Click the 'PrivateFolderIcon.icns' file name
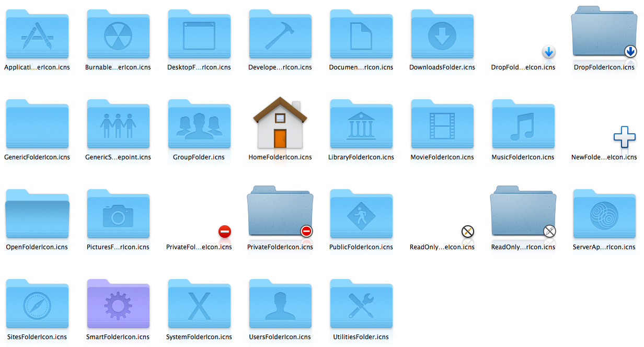 tap(280, 247)
